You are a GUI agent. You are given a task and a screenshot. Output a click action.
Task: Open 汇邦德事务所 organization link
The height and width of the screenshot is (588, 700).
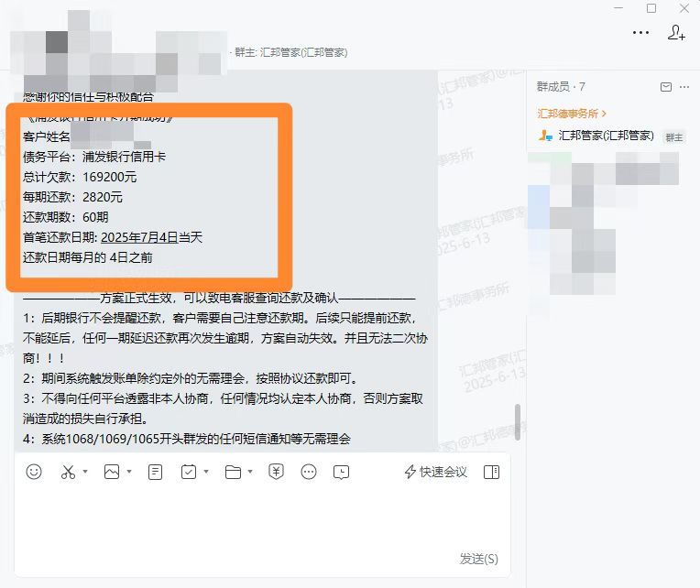pyautogui.click(x=572, y=114)
